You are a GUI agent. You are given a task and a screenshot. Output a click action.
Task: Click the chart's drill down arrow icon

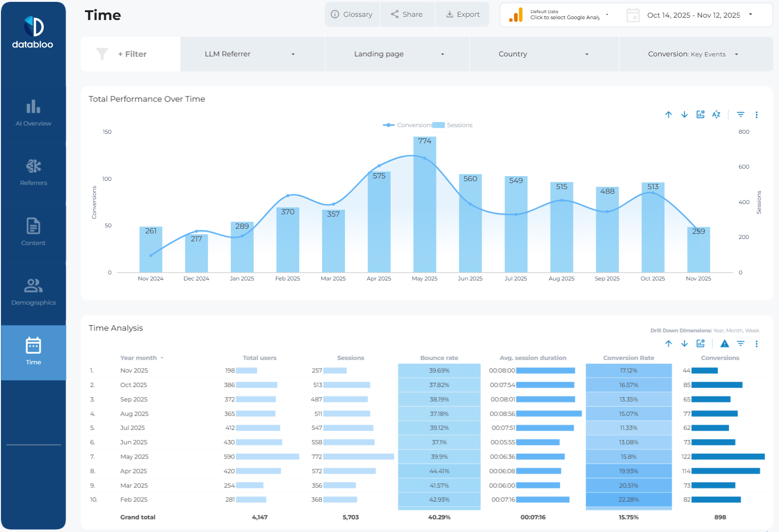(684, 115)
